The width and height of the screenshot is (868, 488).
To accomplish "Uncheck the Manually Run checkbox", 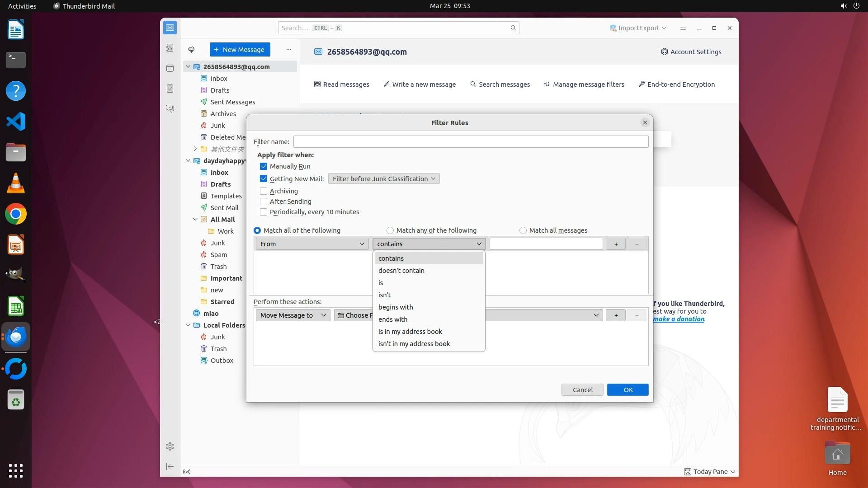I will click(264, 166).
